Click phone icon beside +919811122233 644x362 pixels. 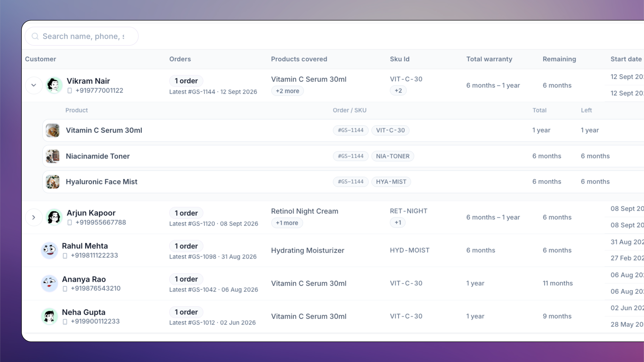(65, 256)
